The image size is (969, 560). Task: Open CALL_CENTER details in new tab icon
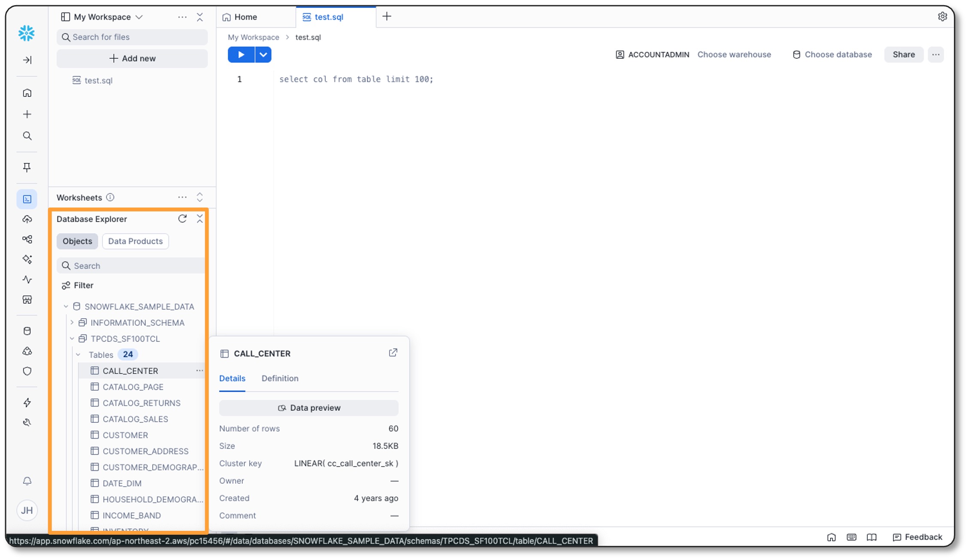[x=393, y=353]
